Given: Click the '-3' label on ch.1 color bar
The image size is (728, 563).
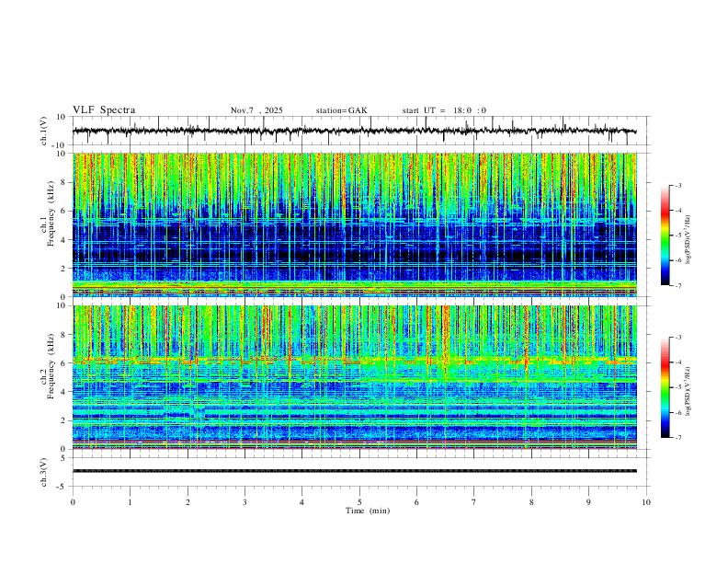Looking at the screenshot, I should tap(678, 185).
